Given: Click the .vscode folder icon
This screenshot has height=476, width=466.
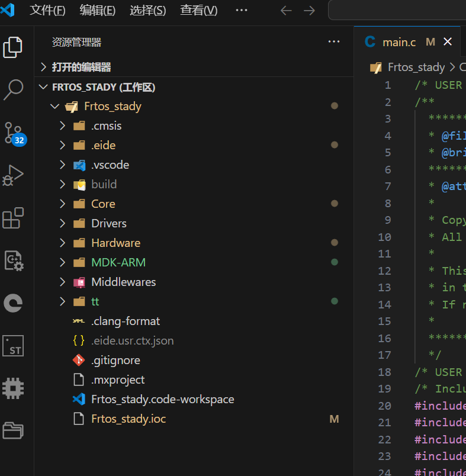Looking at the screenshot, I should tap(79, 165).
